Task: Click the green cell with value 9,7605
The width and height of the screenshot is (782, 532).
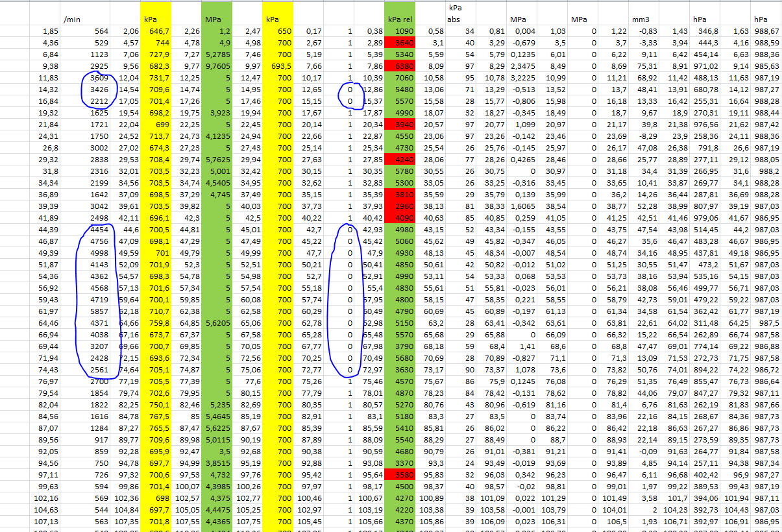Action: click(216, 66)
